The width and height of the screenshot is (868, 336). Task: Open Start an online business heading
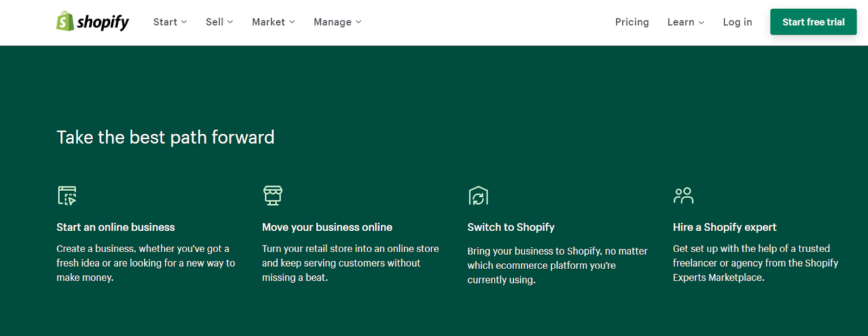click(x=116, y=227)
